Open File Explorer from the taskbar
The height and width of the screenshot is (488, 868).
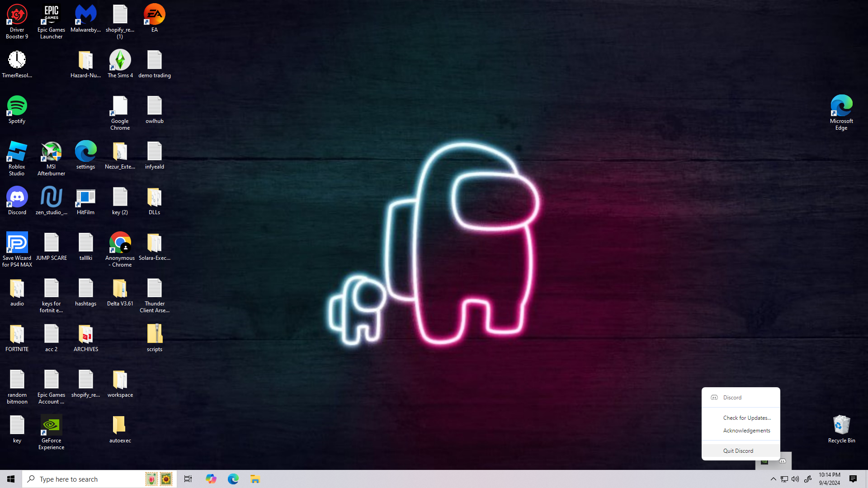coord(255,479)
